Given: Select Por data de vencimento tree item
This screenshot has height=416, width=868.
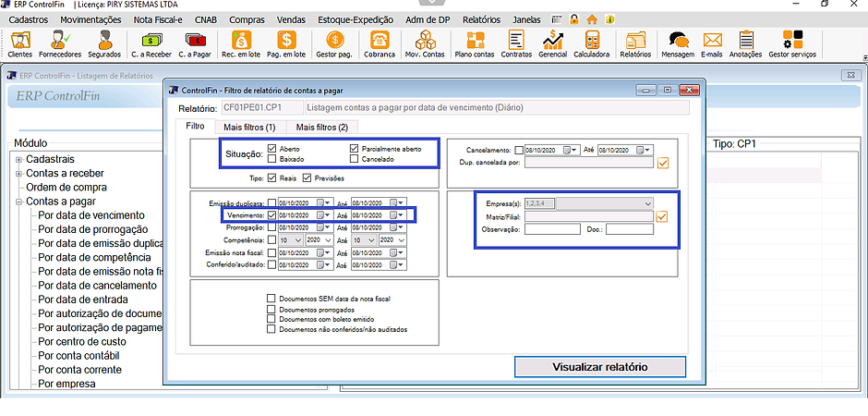Looking at the screenshot, I should [91, 214].
